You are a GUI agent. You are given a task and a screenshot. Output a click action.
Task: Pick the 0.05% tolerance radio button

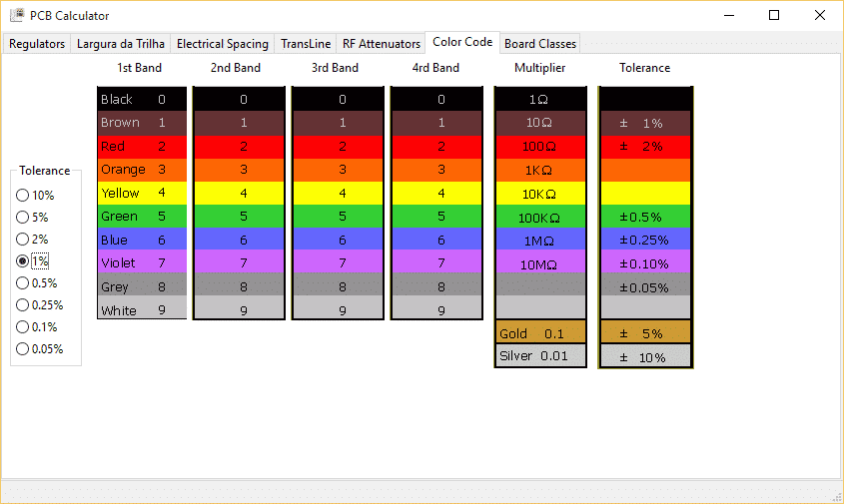(x=23, y=349)
